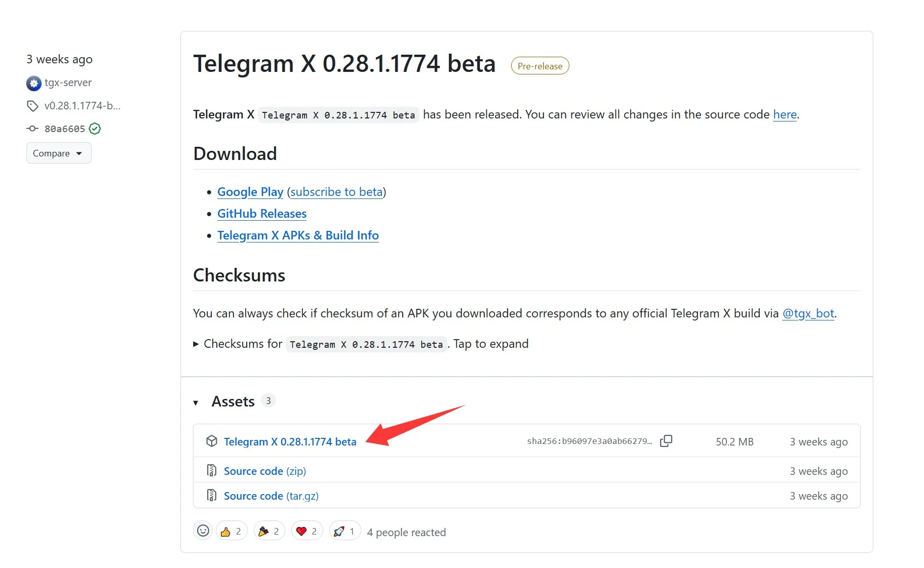Open the add-reaction smiley icon

[x=203, y=531]
